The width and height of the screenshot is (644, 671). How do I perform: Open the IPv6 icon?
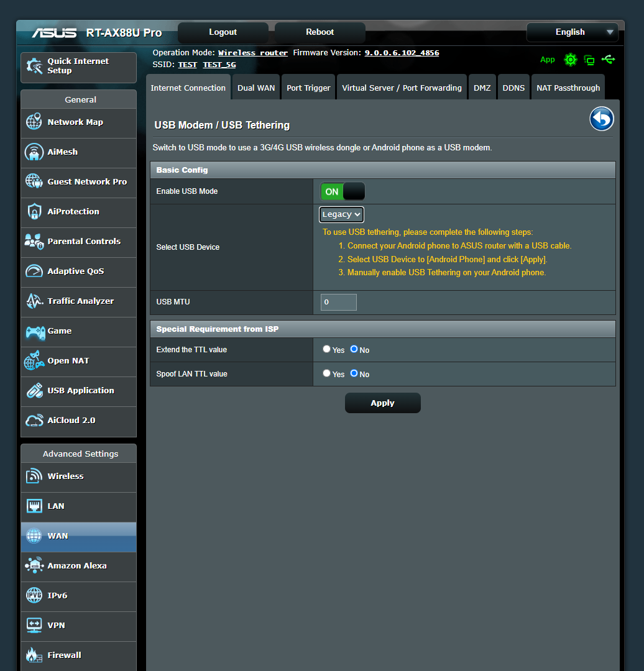34,595
